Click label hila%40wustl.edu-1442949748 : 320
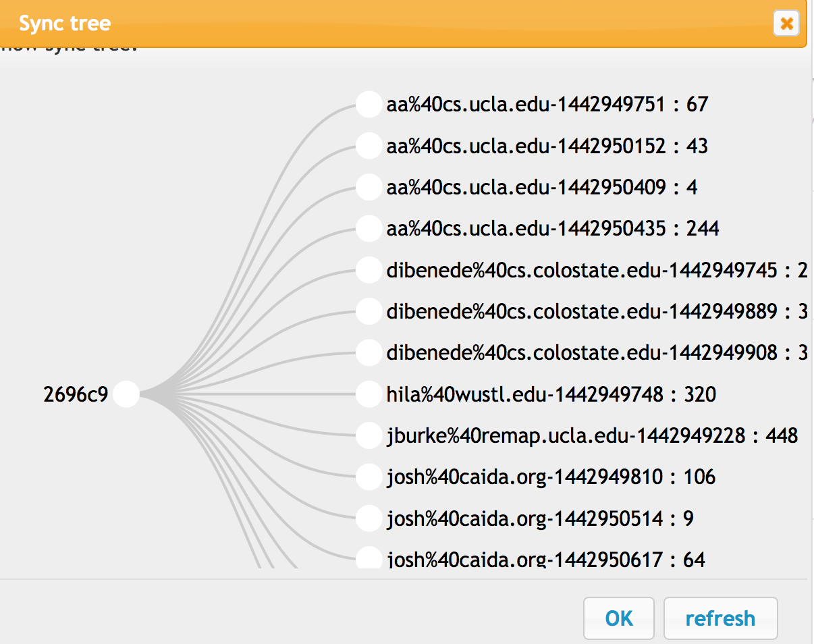 [551, 394]
